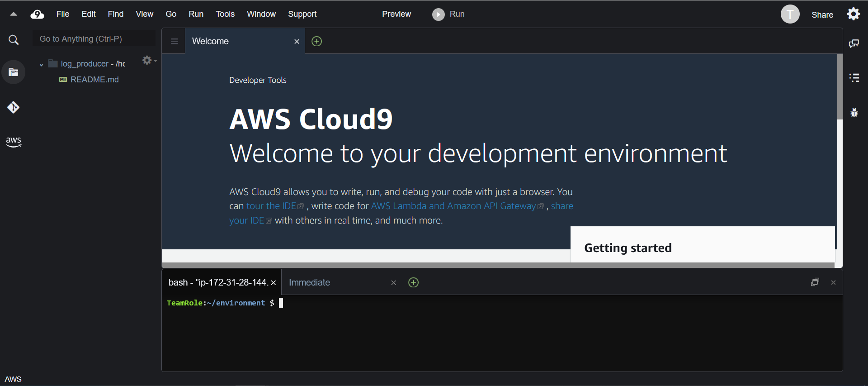Image resolution: width=868 pixels, height=386 pixels.
Task: Open the AWS Toolkit sidebar panel
Action: (14, 142)
